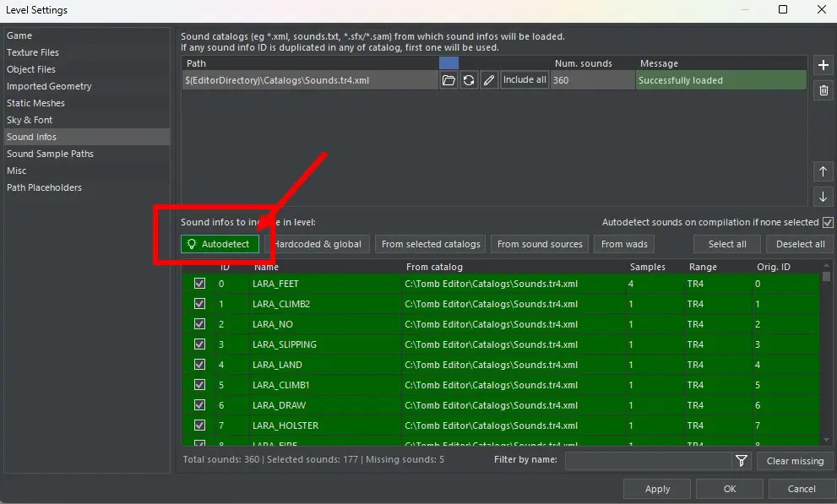The width and height of the screenshot is (837, 504).
Task: Click the browse folder icon for Sounds catalog
Action: 448,80
